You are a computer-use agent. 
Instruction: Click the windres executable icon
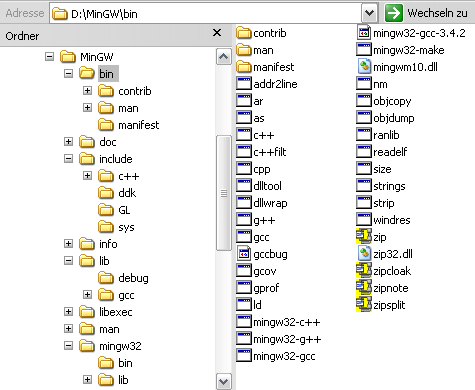point(364,220)
